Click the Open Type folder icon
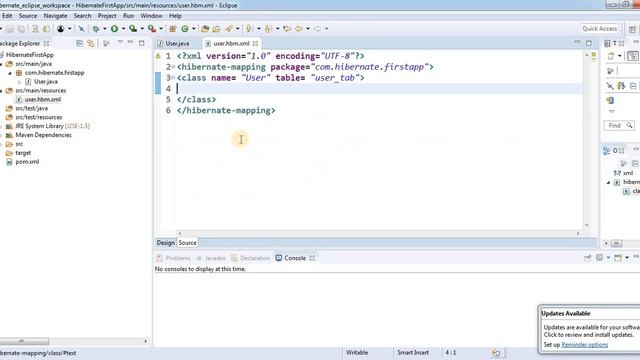Screen dimensions: 640x360 coord(205,29)
